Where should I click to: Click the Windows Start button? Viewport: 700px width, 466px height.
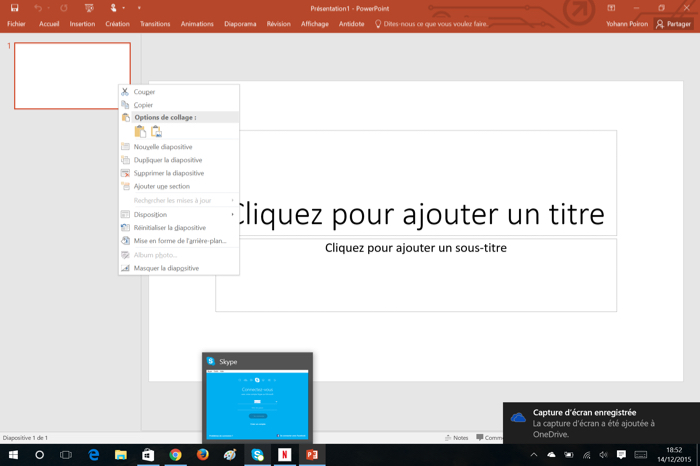coord(13,455)
